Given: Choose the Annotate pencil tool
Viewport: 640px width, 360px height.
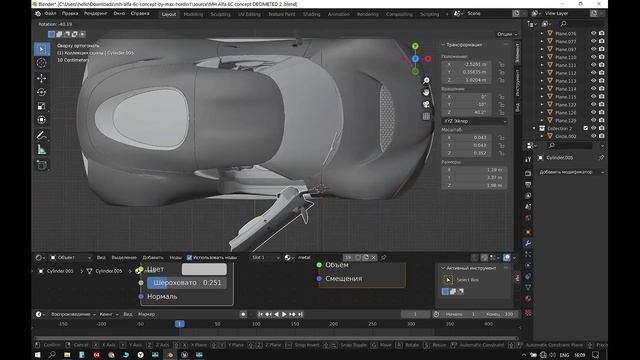Looking at the screenshot, I should pos(42,135).
